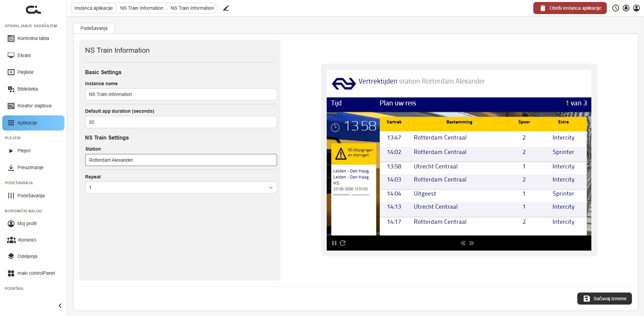Click the clock icon beside 13:58
The width and height of the screenshot is (644, 316).
(x=335, y=127)
